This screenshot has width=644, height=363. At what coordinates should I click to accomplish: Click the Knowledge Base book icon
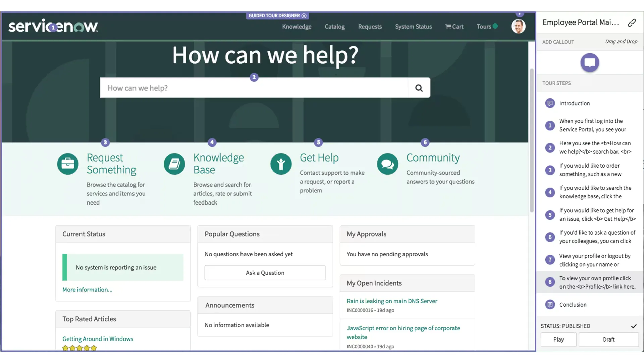click(x=174, y=164)
